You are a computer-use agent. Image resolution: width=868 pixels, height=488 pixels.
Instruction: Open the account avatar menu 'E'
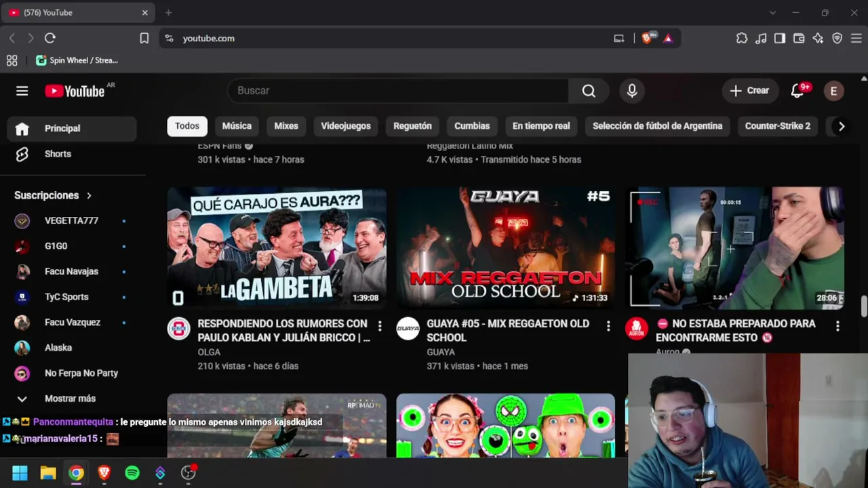pyautogui.click(x=833, y=91)
